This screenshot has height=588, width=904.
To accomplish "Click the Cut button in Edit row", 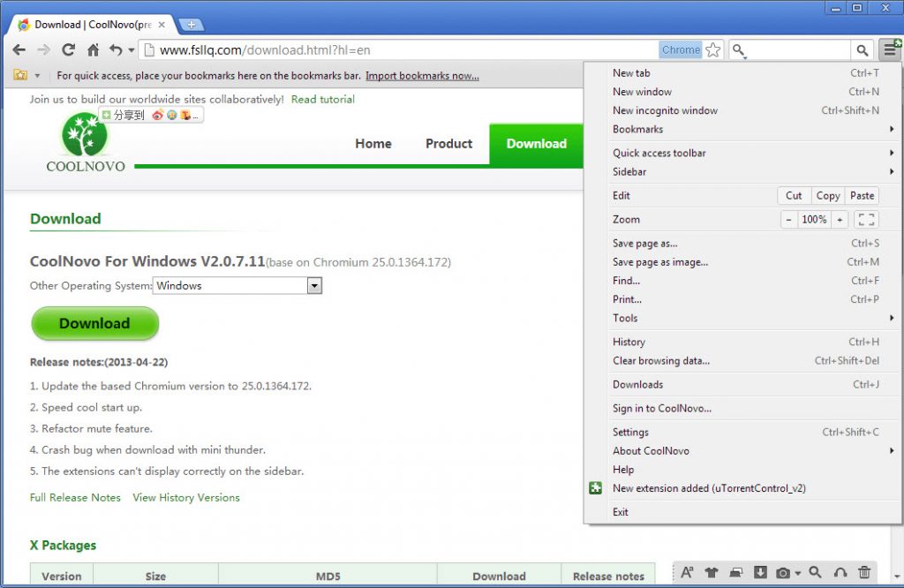I will [794, 195].
